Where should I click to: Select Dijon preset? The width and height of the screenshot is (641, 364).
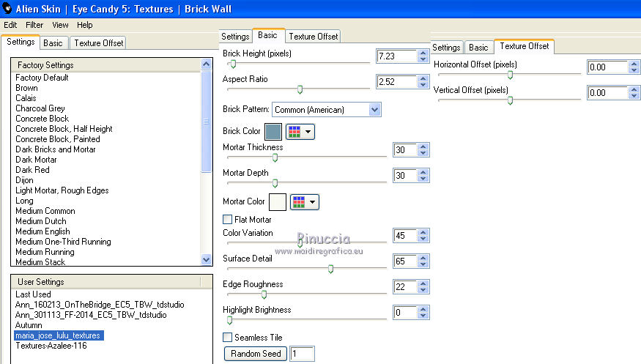click(x=24, y=180)
